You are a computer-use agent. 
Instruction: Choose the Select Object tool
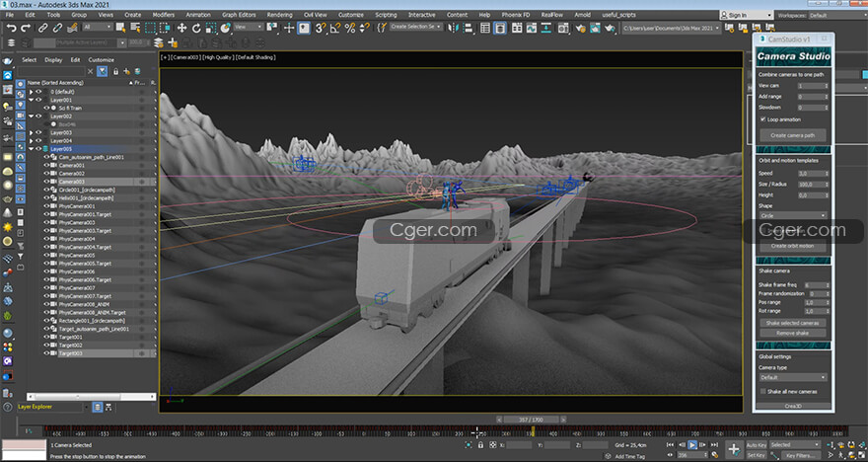tap(121, 27)
